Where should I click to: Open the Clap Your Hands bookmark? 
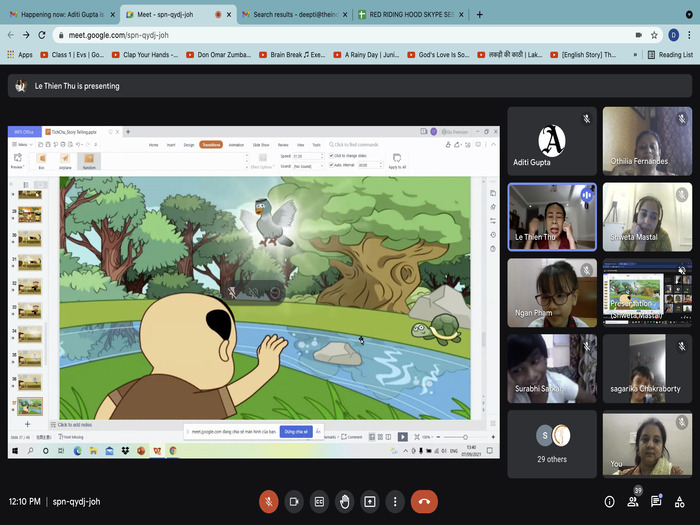coord(145,54)
